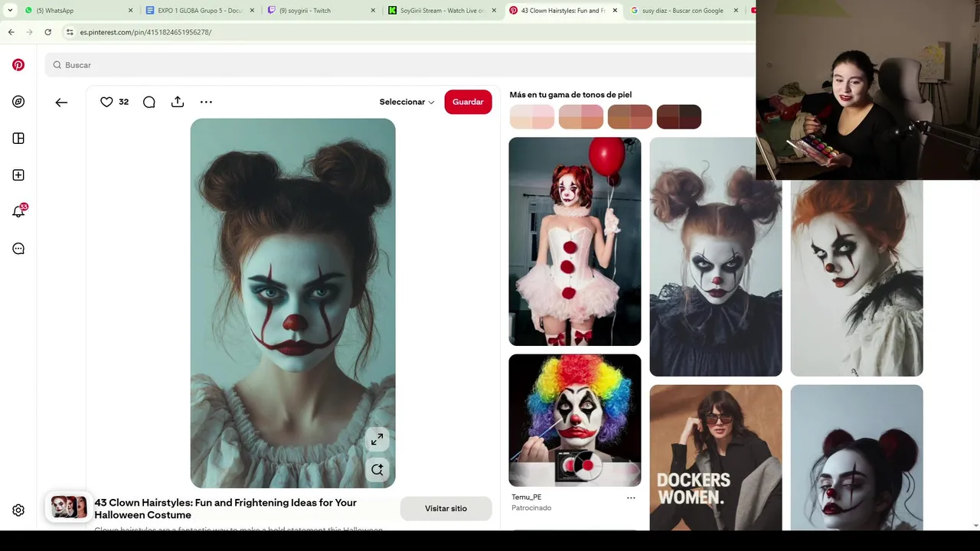Use the visual search lens icon on pin
The image size is (980, 551).
[377, 470]
